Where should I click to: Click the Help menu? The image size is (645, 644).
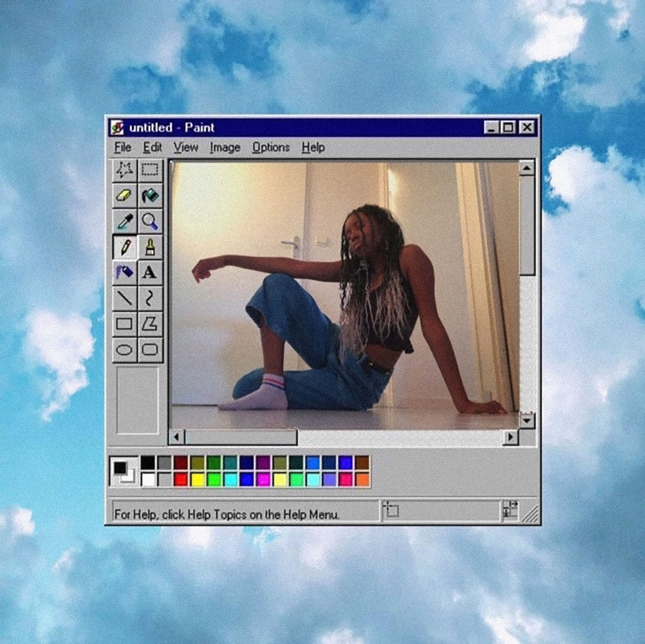coord(313,147)
